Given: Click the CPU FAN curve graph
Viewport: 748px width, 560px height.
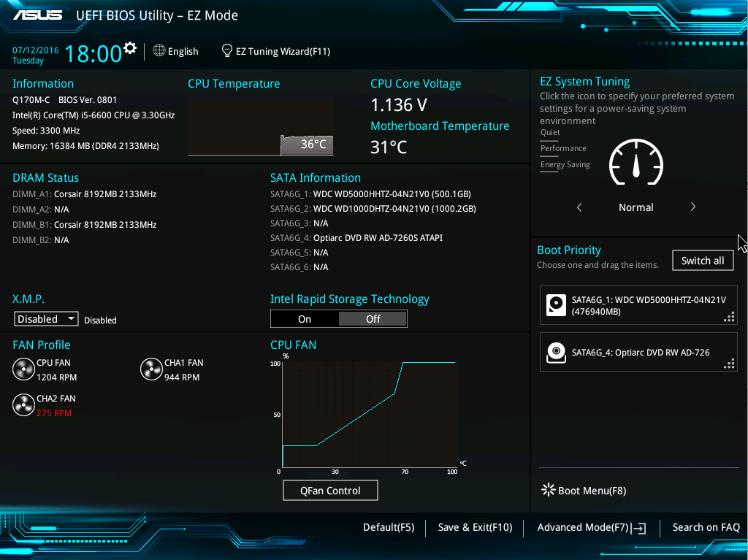Looking at the screenshot, I should [369, 414].
